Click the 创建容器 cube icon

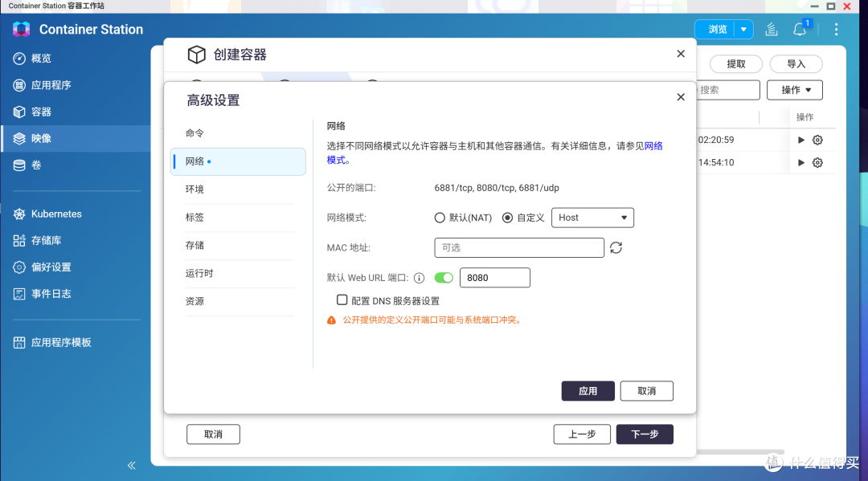point(197,55)
